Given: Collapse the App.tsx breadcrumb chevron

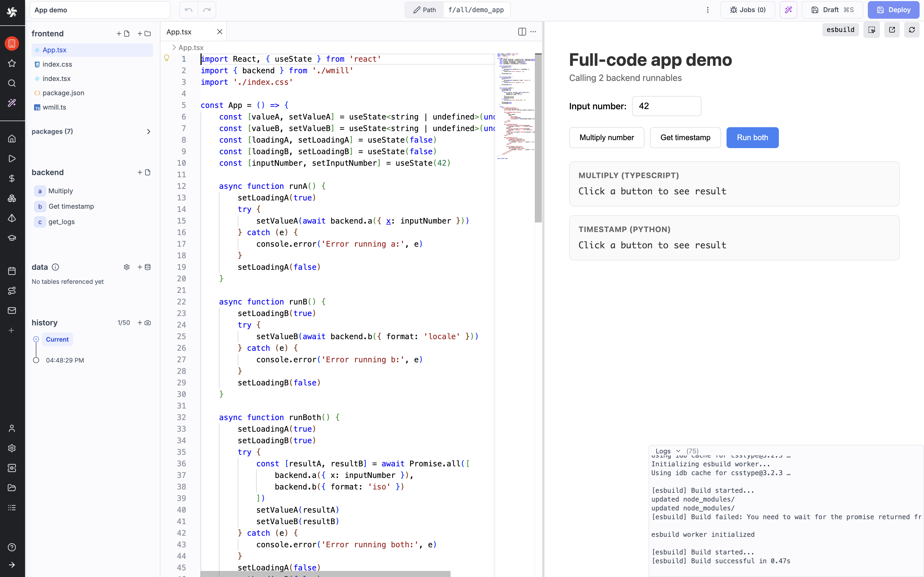Looking at the screenshot, I should pos(174,47).
